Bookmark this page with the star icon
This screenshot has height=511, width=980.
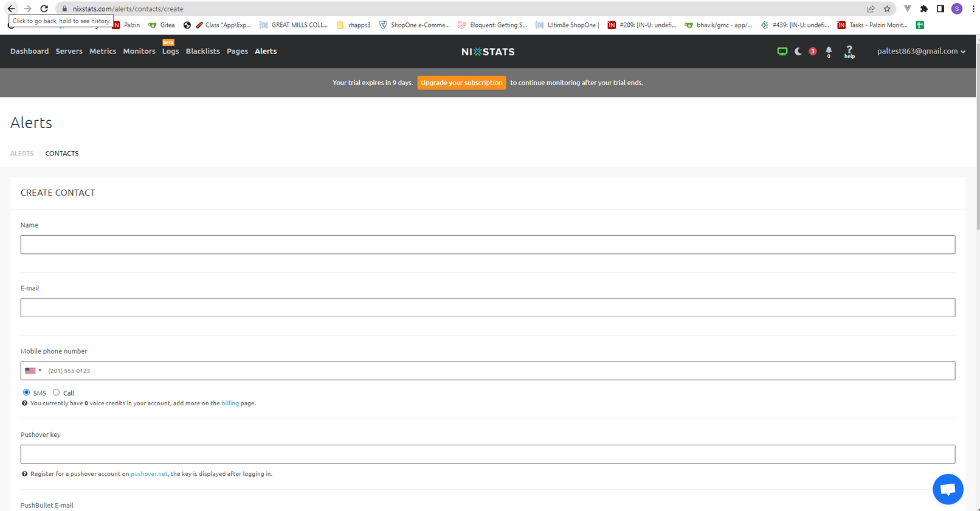[887, 9]
